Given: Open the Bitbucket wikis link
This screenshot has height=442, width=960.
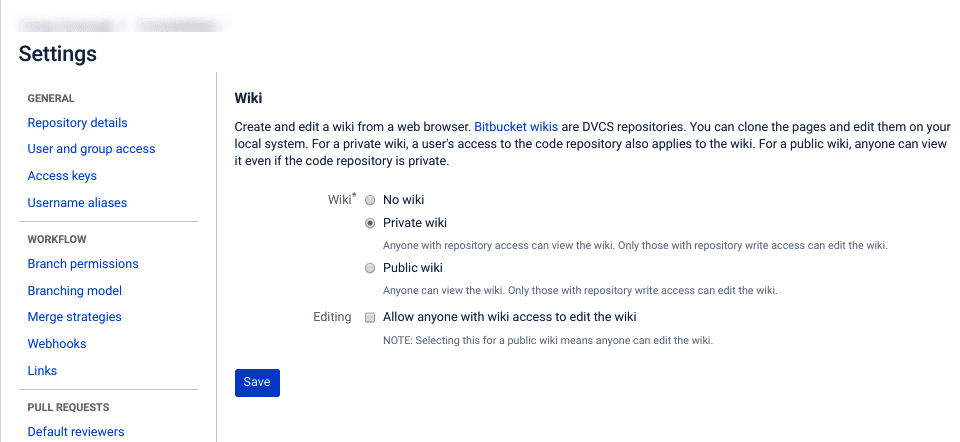Looking at the screenshot, I should tap(516, 128).
